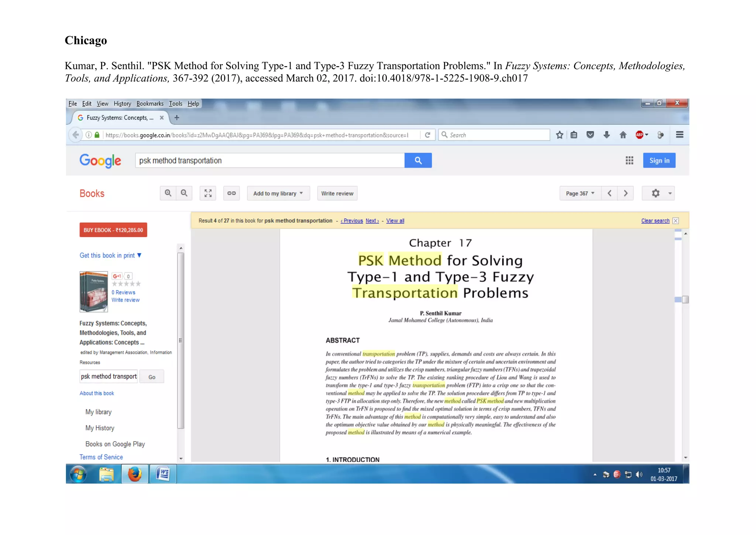Open File Explorer from taskbar

point(107,474)
